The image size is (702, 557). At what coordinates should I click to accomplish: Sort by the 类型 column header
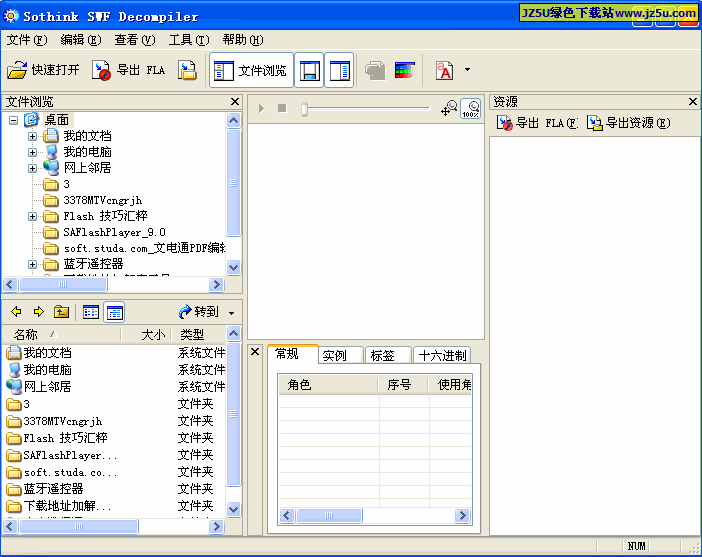click(198, 334)
